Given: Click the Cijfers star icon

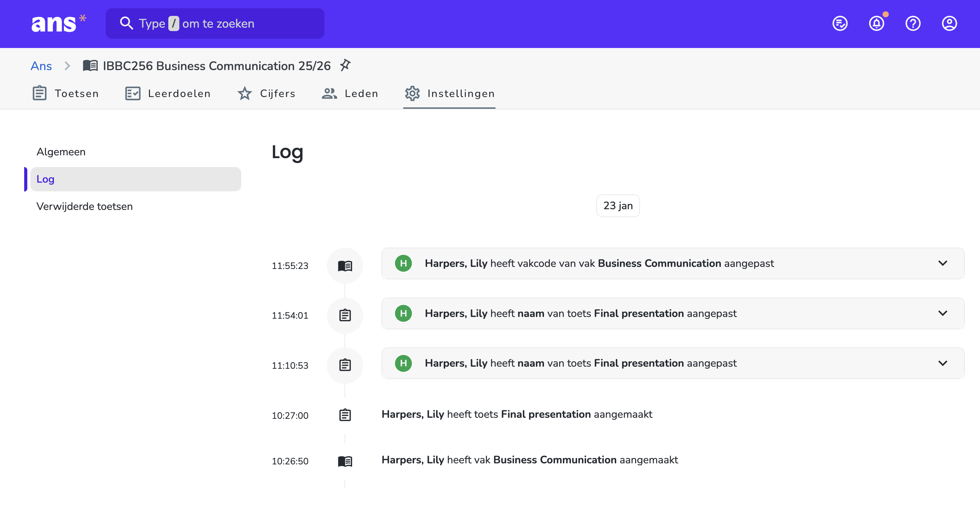Looking at the screenshot, I should (x=245, y=93).
